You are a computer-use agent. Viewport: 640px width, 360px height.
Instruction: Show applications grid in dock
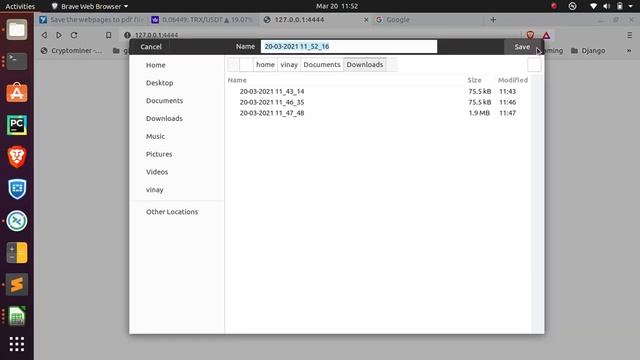[17, 344]
